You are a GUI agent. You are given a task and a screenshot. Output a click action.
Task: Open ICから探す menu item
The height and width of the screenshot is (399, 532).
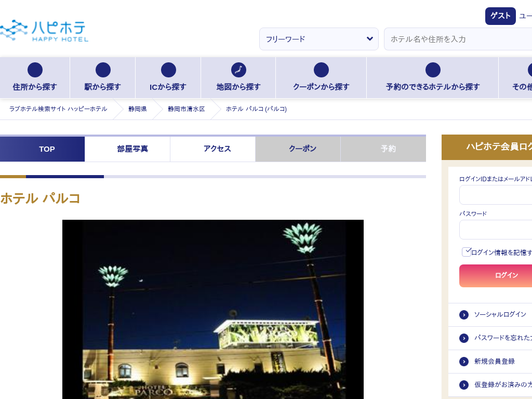point(168,78)
